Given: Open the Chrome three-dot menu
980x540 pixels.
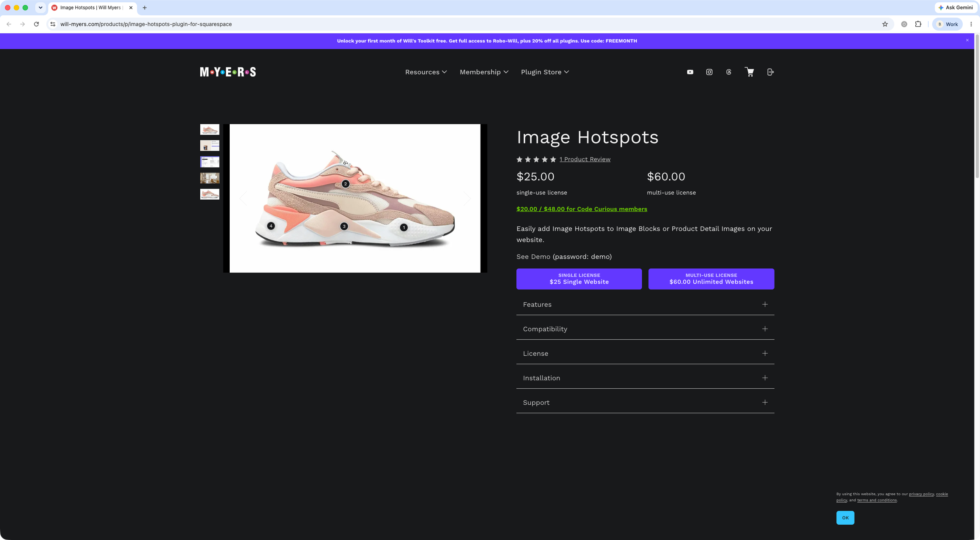Looking at the screenshot, I should point(971,24).
